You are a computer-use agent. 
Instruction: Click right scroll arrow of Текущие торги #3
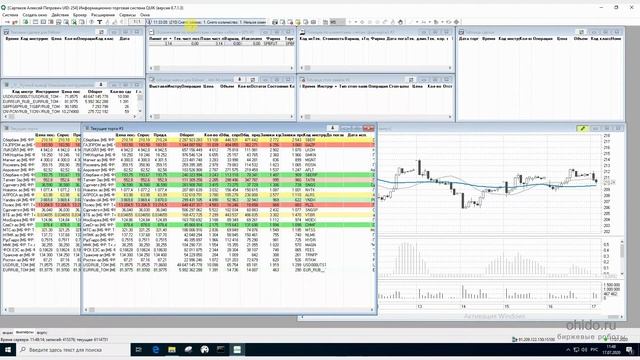tap(372, 310)
